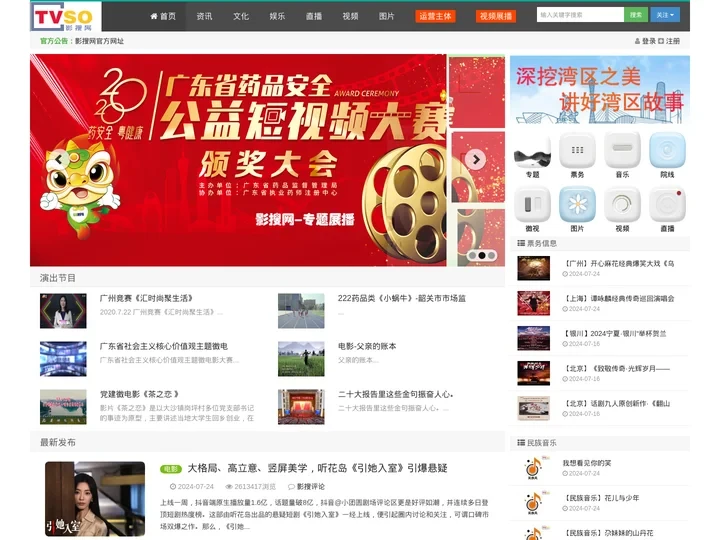The image size is (720, 540).
Task: Open thumbnail for 广州竞赛《汇时尚聚生活》
Action: [63, 311]
